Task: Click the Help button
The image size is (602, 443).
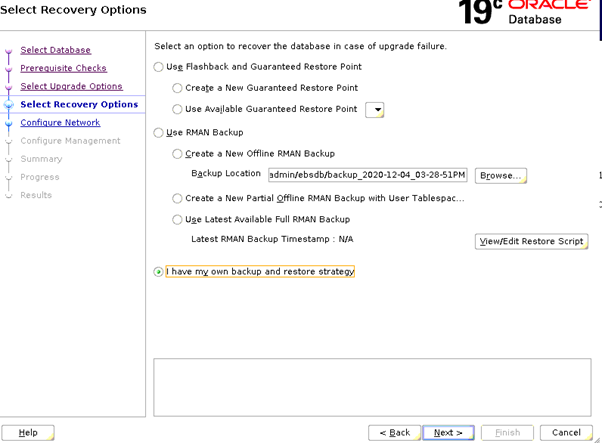Action: pyautogui.click(x=28, y=433)
